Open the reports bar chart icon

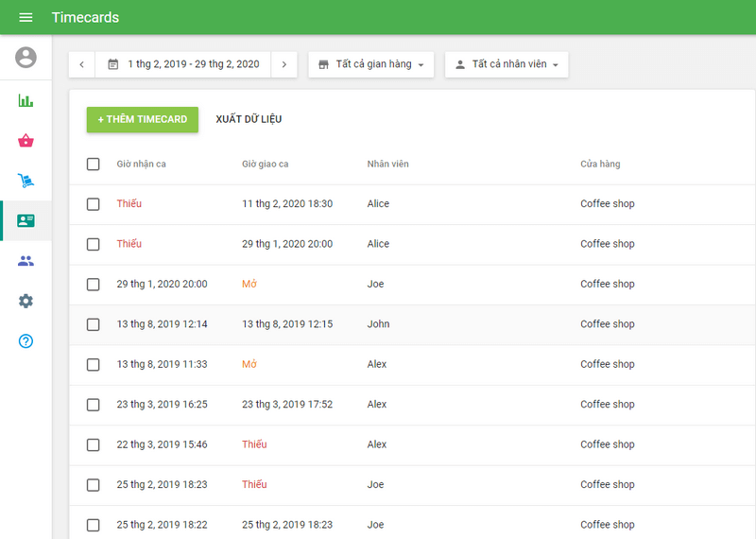[x=26, y=100]
